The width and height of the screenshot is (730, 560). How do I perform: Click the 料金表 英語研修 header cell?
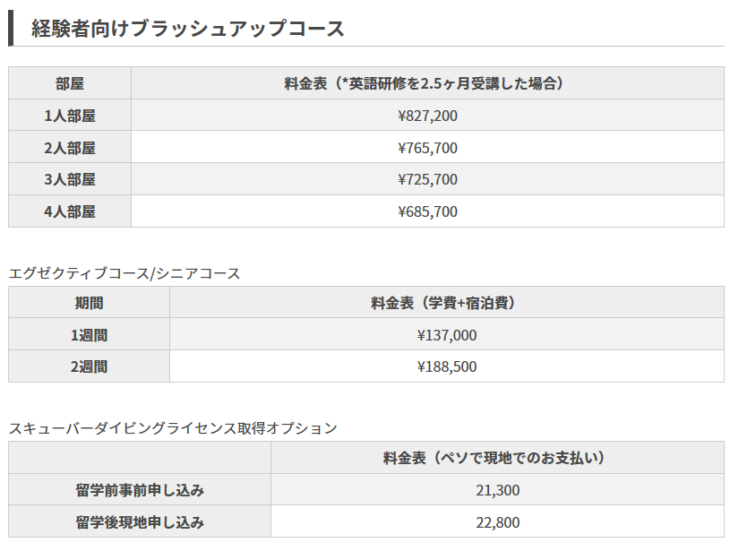click(427, 83)
